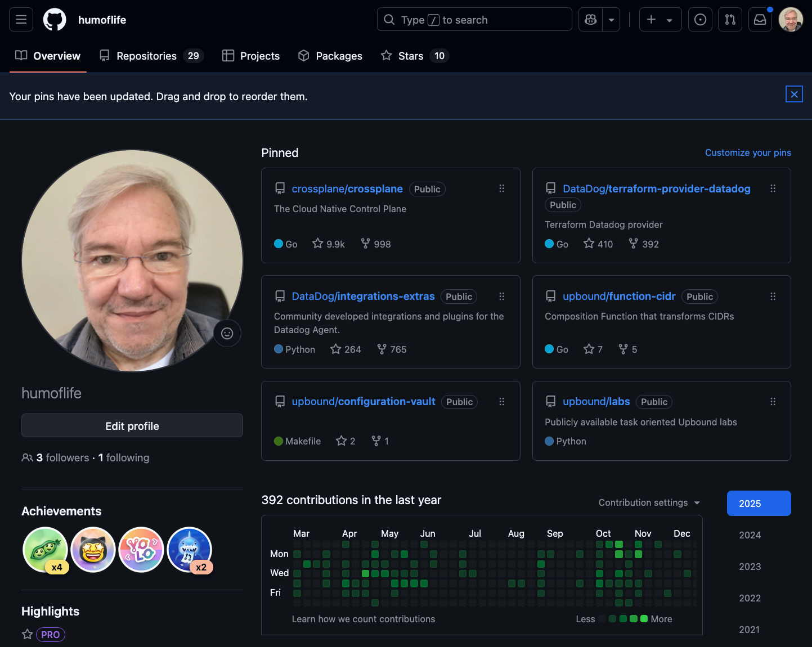Expand the Contribution settings dropdown
Image resolution: width=812 pixels, height=647 pixels.
[649, 502]
